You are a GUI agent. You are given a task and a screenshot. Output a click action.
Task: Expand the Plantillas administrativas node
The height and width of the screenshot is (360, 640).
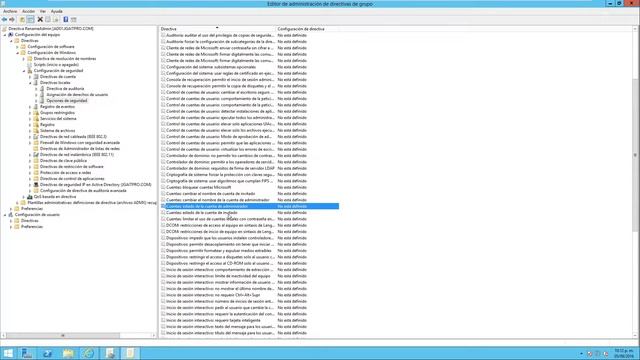[18, 203]
